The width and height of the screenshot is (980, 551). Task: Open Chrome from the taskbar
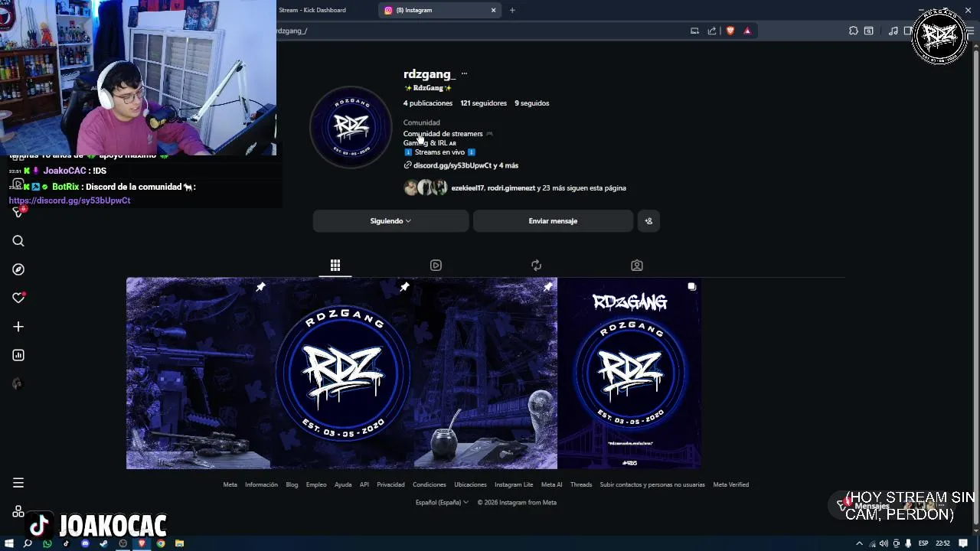161,543
